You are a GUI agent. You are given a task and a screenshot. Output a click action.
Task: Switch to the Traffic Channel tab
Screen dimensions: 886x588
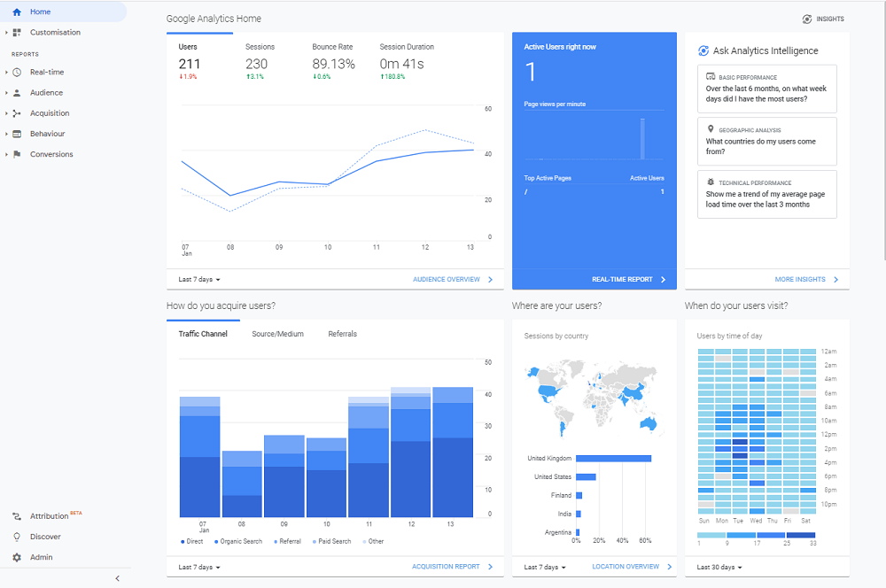[x=203, y=334]
